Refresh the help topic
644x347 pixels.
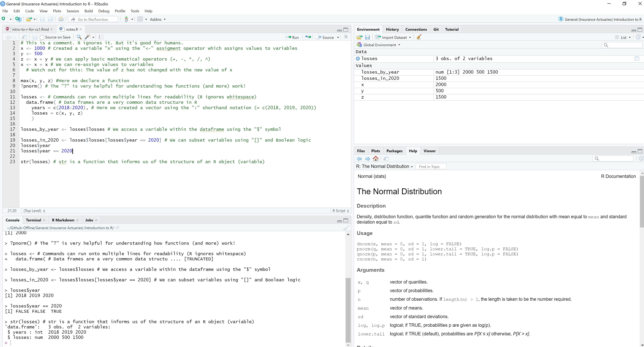pos(641,158)
